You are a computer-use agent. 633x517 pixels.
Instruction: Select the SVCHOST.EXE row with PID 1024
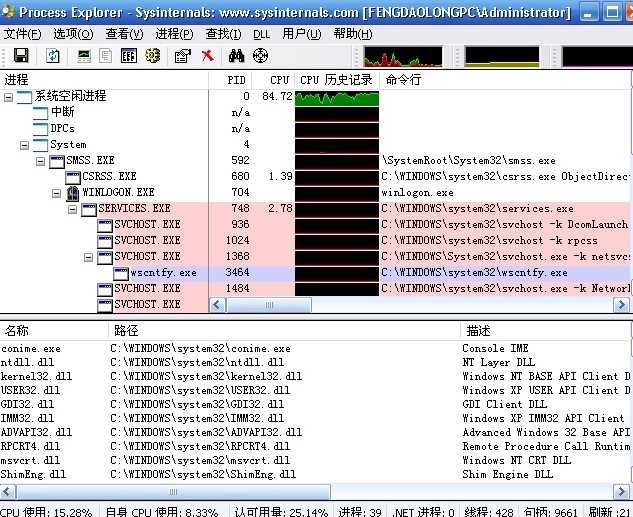(315, 241)
